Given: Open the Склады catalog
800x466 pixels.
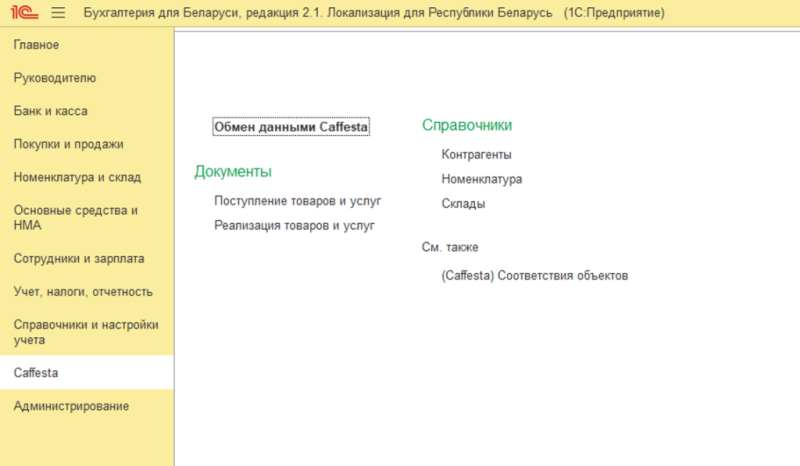Looking at the screenshot, I should 463,204.
